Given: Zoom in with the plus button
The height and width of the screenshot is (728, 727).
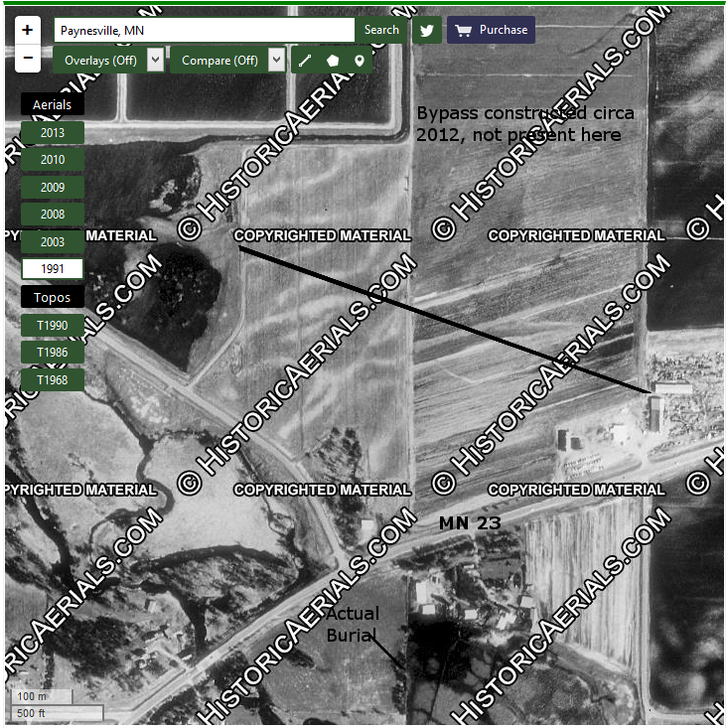Looking at the screenshot, I should coord(27,30).
